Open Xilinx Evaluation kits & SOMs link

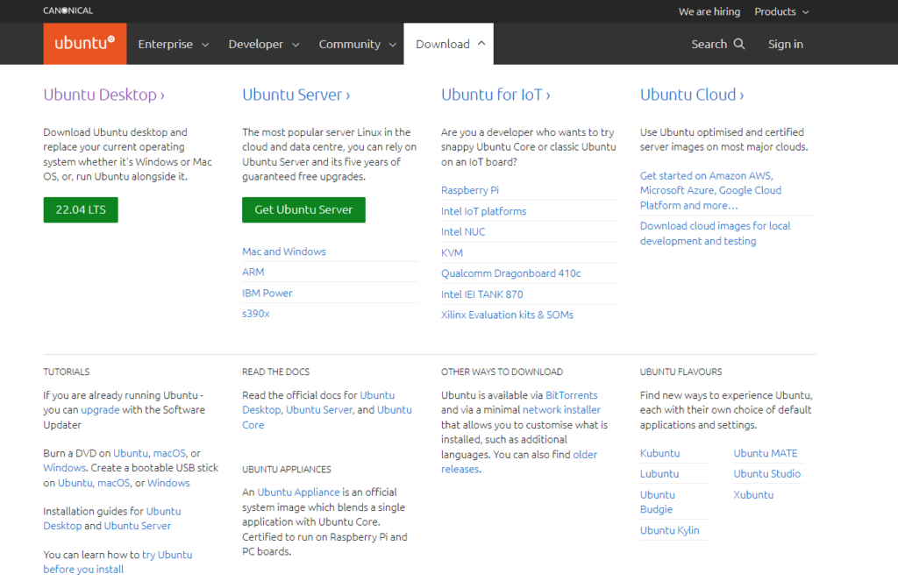[x=507, y=315]
